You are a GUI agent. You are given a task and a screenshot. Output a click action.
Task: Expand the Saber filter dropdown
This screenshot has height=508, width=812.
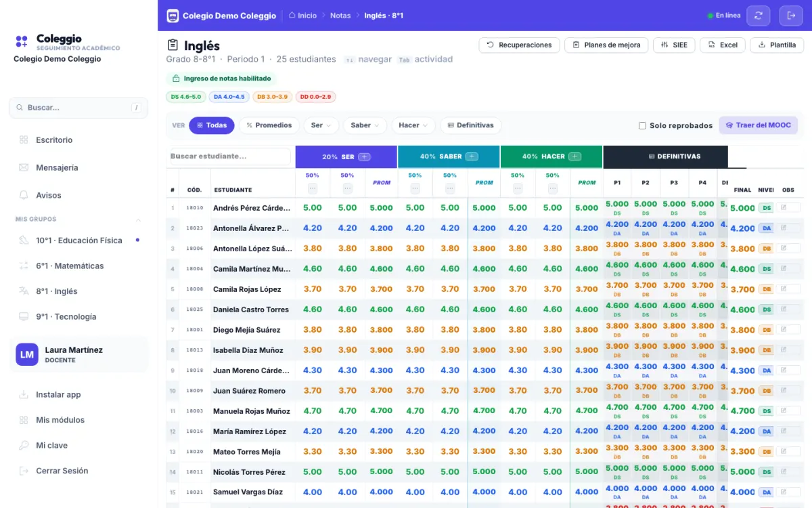365,125
